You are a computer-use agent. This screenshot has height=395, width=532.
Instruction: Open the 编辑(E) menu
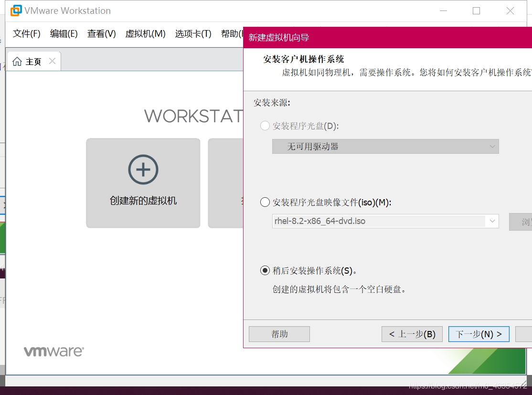coord(64,33)
